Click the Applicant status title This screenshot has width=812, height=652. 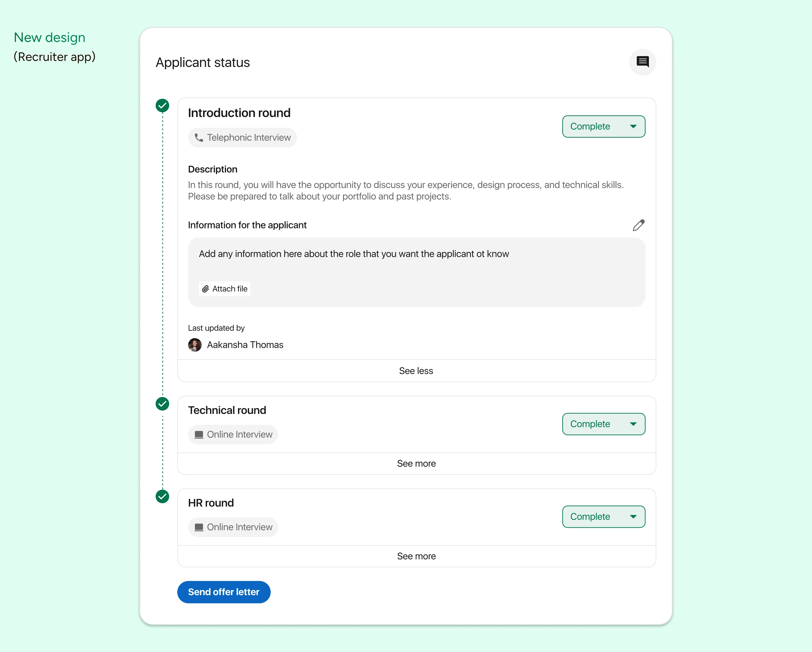click(203, 62)
